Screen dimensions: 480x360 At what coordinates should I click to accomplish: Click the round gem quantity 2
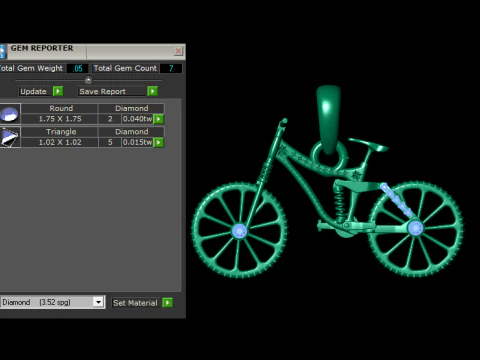(110, 119)
